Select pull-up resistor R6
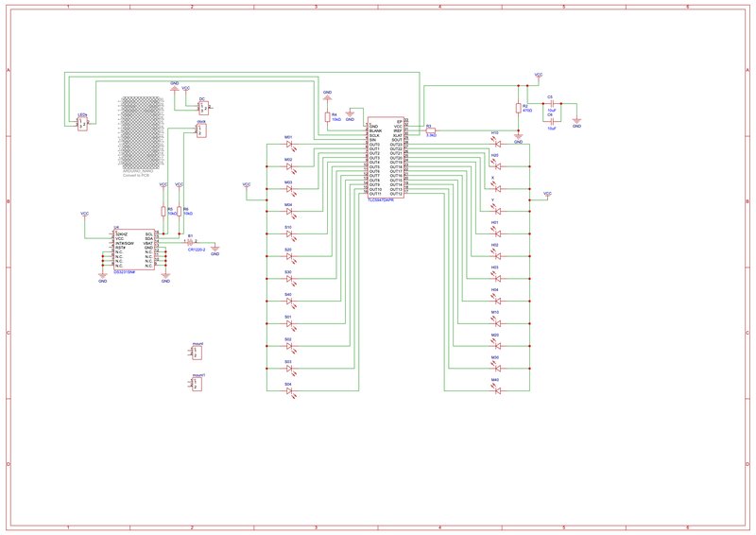 [180, 211]
